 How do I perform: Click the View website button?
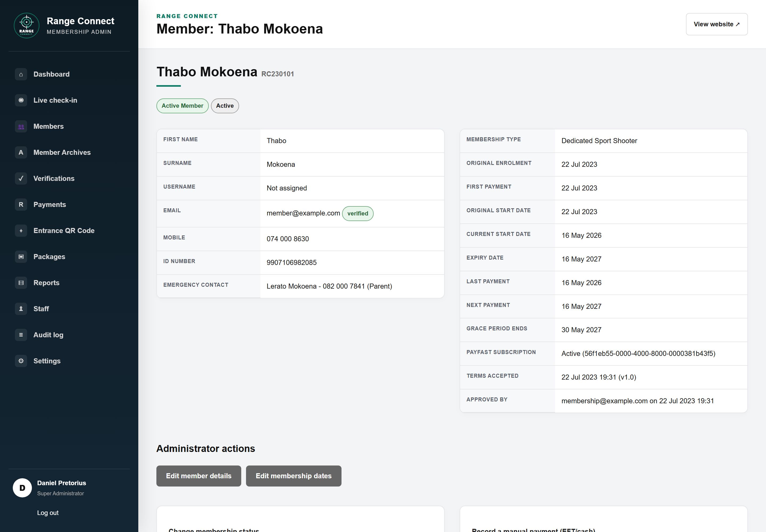[717, 24]
